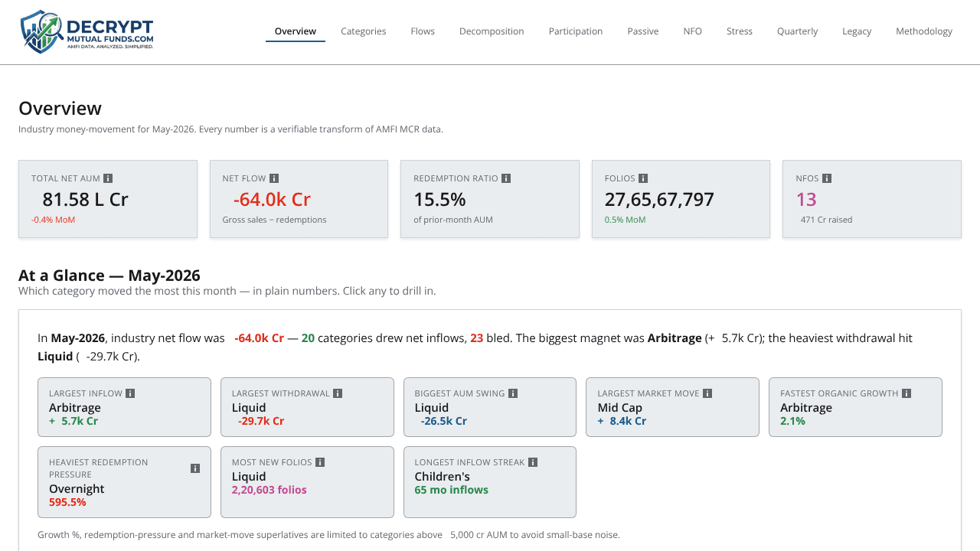980x551 pixels.
Task: Drill into Fastest Organic Growth card
Action: (x=855, y=407)
